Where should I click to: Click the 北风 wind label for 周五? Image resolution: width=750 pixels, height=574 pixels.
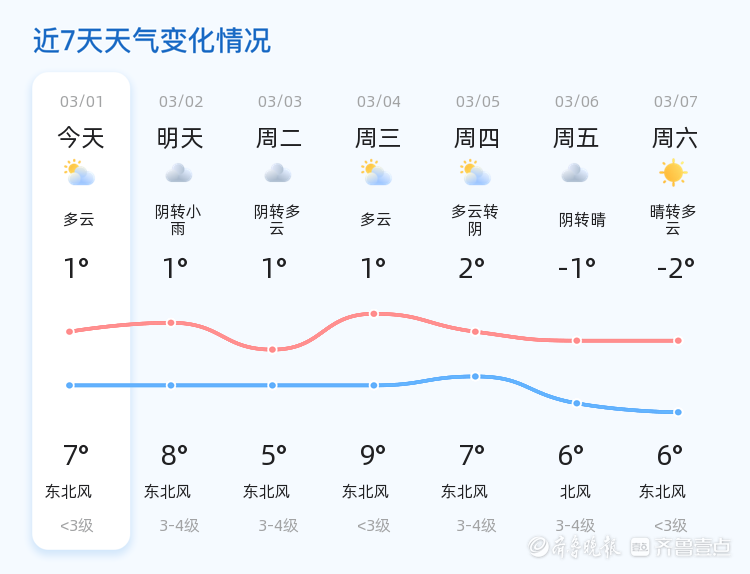(x=575, y=491)
